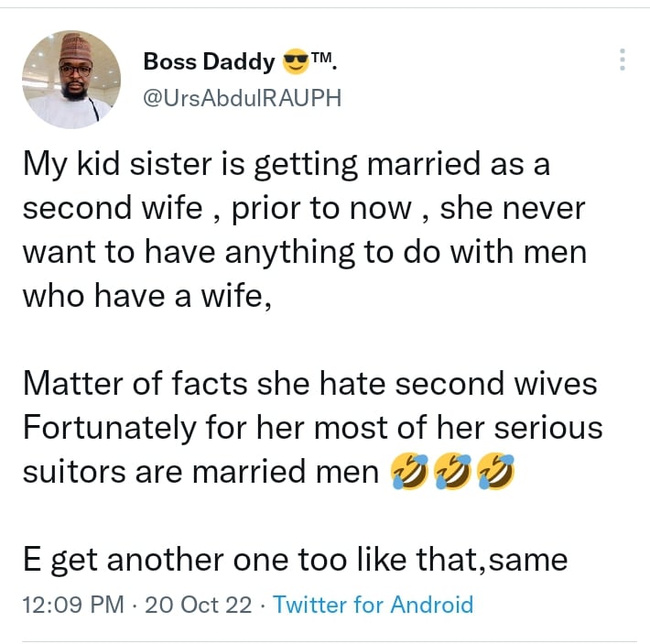This screenshot has height=644, width=650.
Task: Open the tweet's three-dot more options menu
Action: pyautogui.click(x=623, y=60)
